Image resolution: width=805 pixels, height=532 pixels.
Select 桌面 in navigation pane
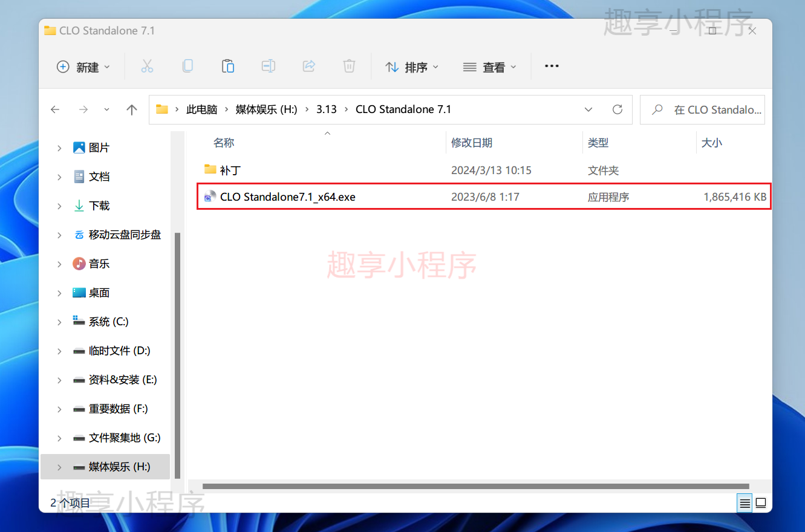click(x=99, y=293)
